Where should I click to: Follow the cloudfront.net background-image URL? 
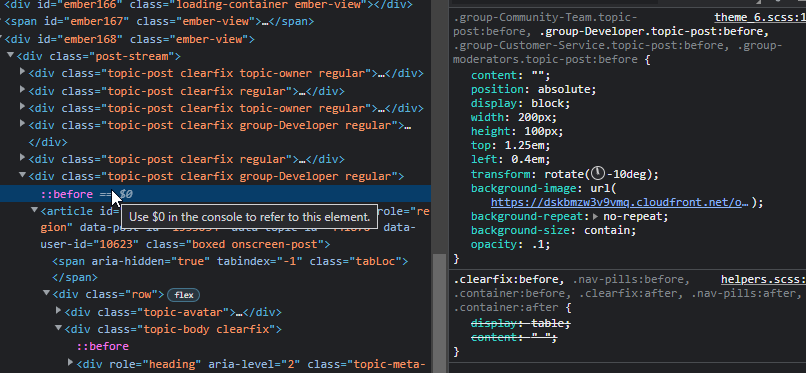(619, 202)
